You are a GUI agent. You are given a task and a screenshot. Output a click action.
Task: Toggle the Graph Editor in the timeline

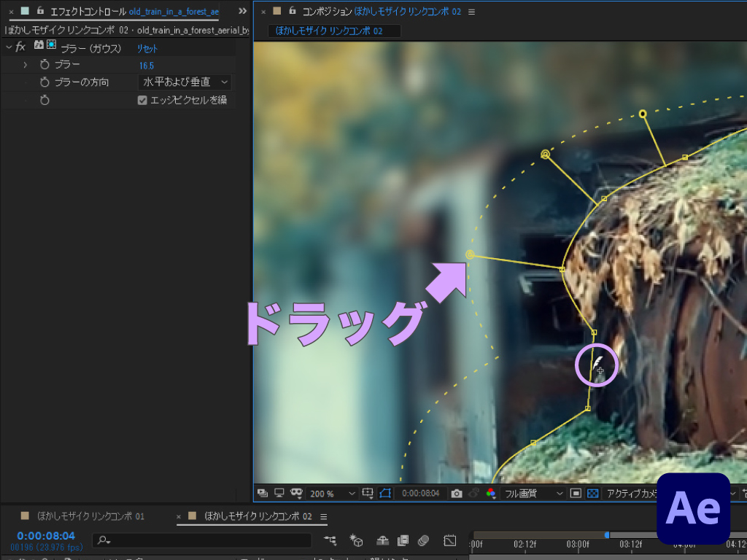[x=449, y=542]
